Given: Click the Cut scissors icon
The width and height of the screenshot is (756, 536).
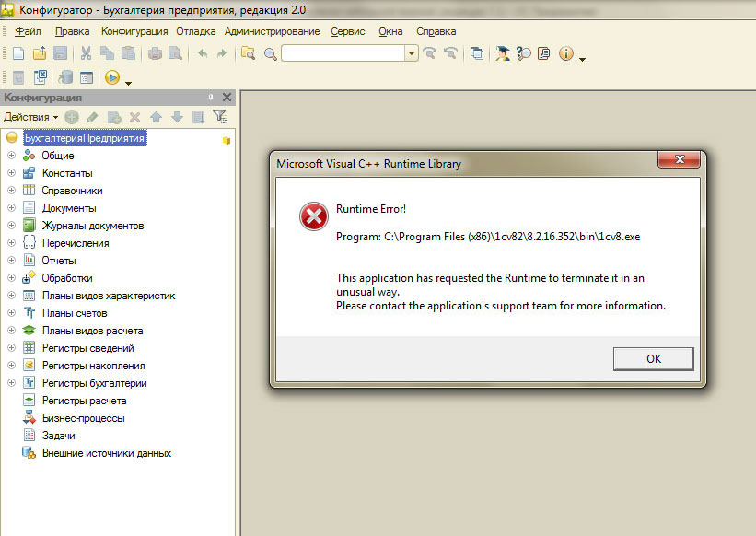Looking at the screenshot, I should (x=87, y=53).
